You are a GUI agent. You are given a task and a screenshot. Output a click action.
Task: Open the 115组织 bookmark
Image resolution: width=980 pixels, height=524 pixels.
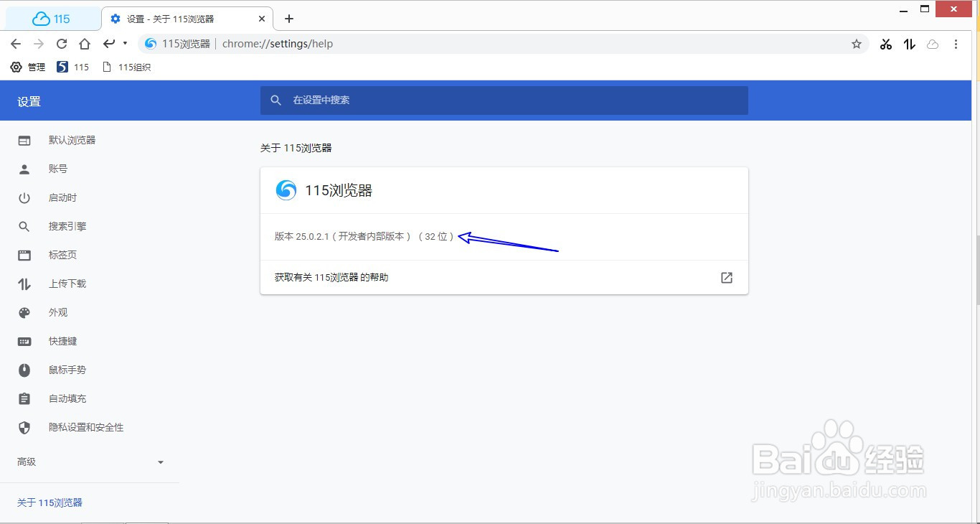[126, 67]
